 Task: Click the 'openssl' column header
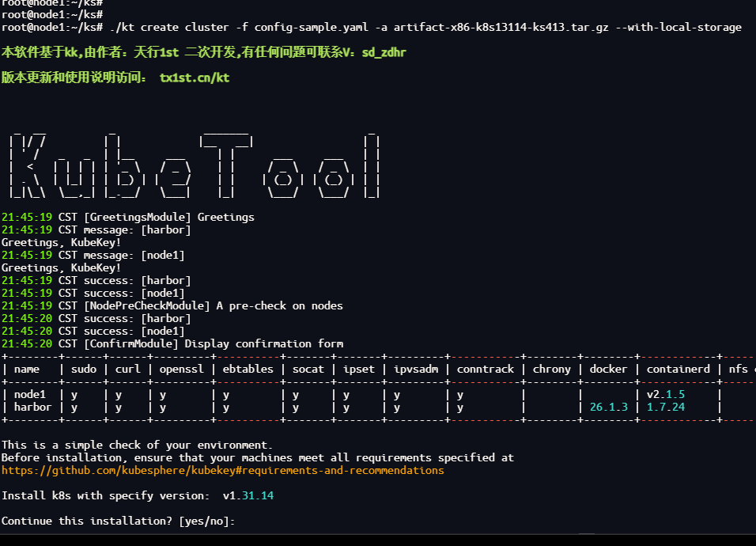[182, 369]
